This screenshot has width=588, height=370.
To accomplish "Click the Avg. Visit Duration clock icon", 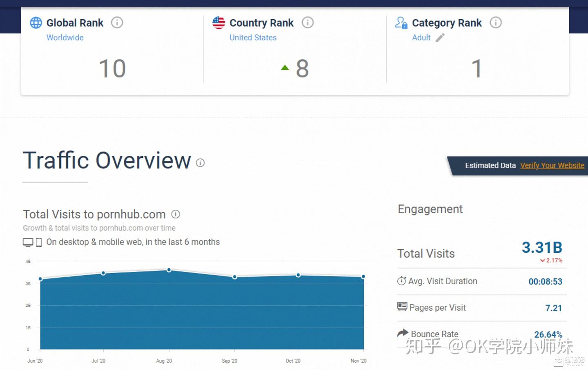I will [402, 281].
